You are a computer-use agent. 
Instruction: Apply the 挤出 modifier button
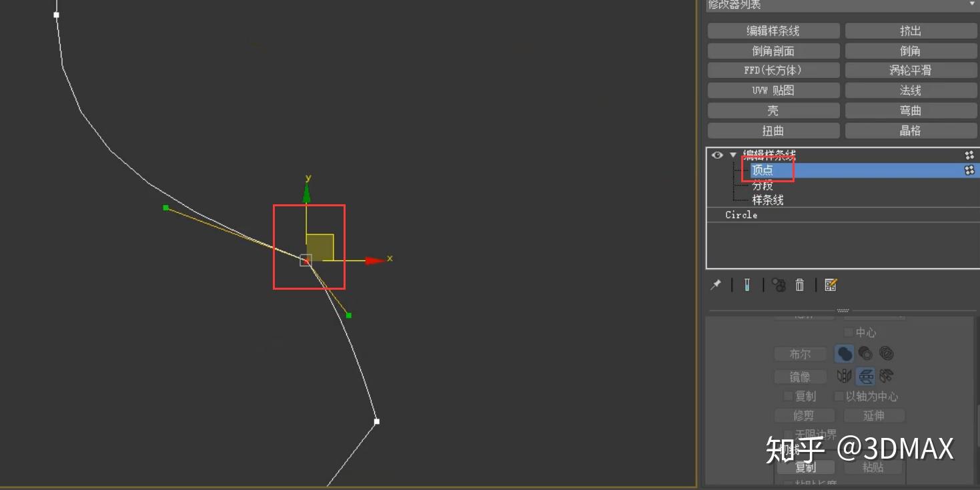tap(911, 30)
